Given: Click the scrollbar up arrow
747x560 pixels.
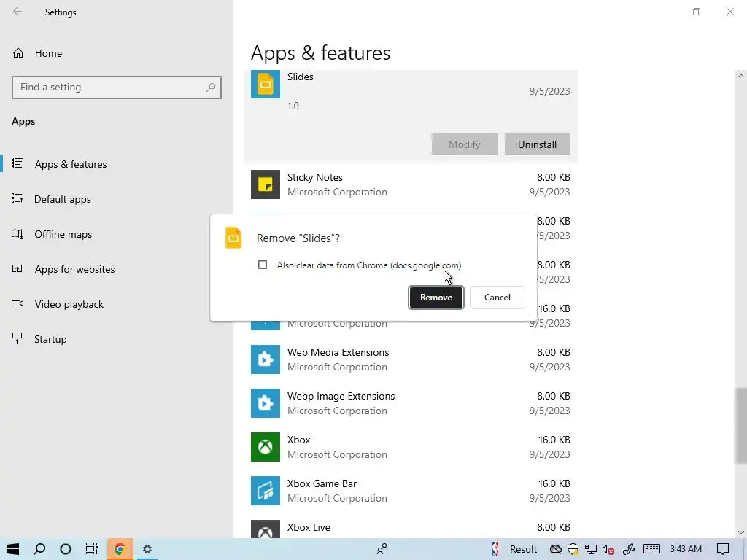Looking at the screenshot, I should 741,76.
